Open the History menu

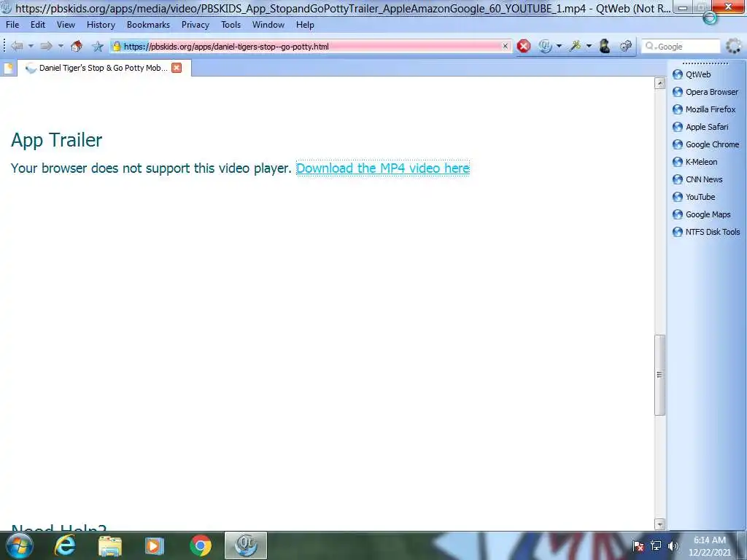101,25
